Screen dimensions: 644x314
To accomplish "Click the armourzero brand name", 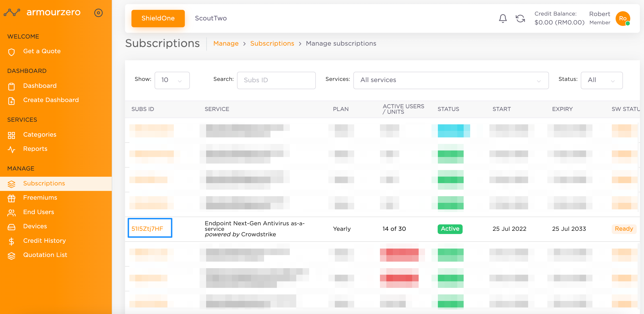I will 54,12.
